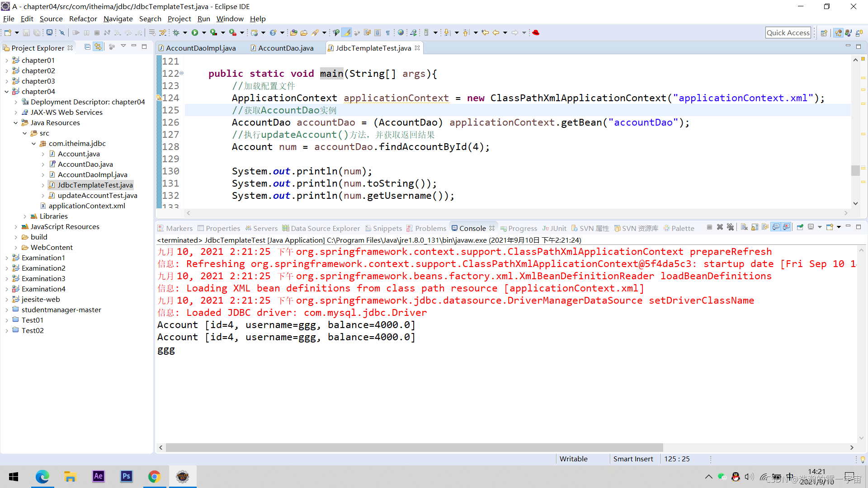
Task: Open the Problems view tab
Action: point(430,229)
